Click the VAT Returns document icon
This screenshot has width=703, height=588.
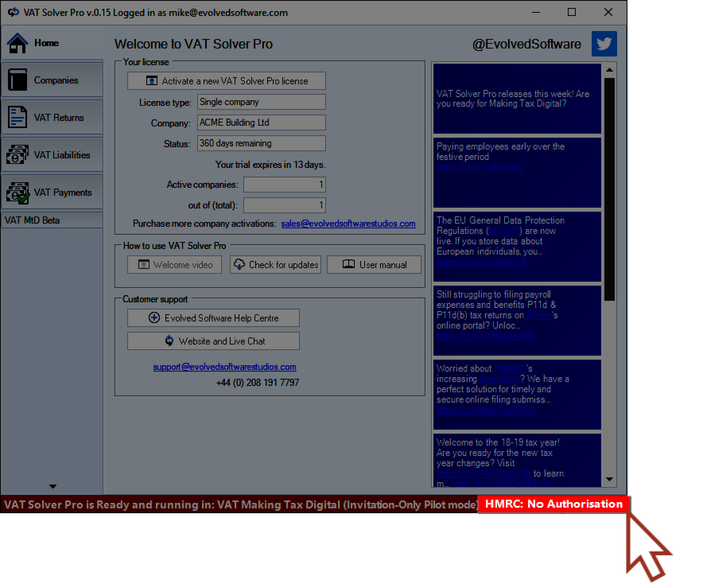(17, 117)
